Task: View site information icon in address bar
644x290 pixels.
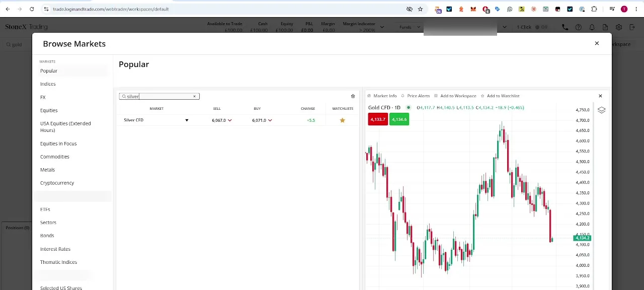Action: pos(46,9)
